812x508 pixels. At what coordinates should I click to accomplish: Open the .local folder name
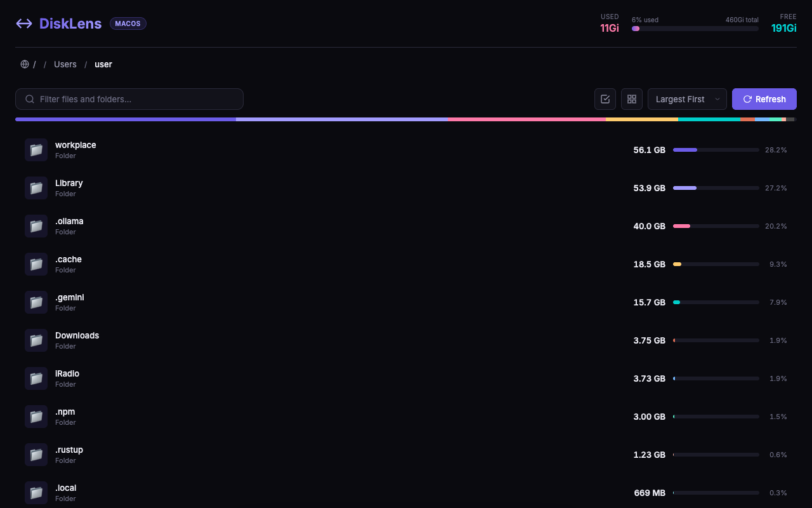[66, 488]
